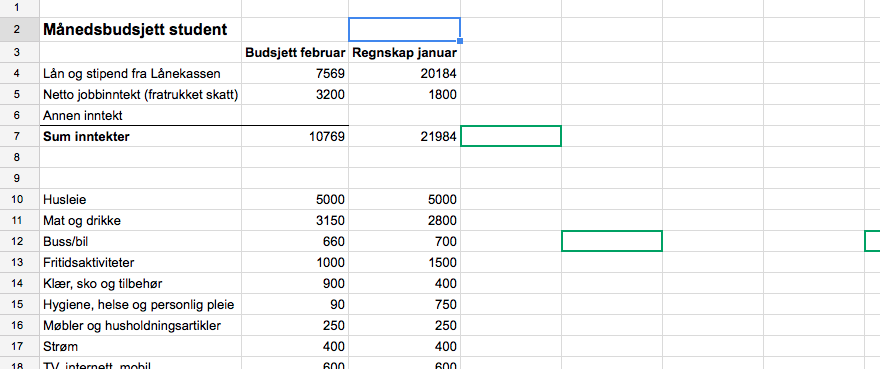Select February value 1000 for Fritidsaktiviteter
The width and height of the screenshot is (880, 369).
tap(295, 262)
